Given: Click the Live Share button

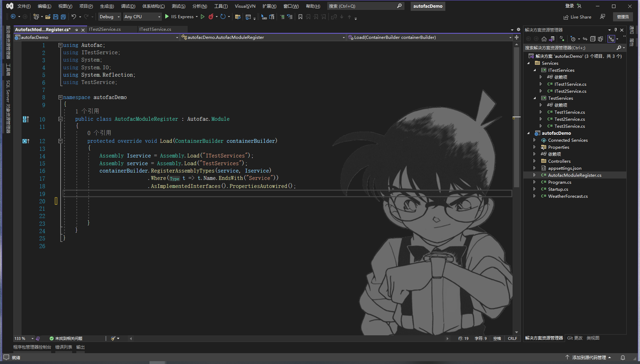Looking at the screenshot, I should (x=577, y=17).
